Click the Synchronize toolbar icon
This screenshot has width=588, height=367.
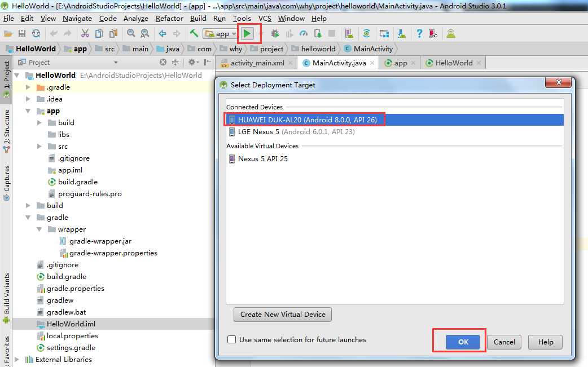36,34
